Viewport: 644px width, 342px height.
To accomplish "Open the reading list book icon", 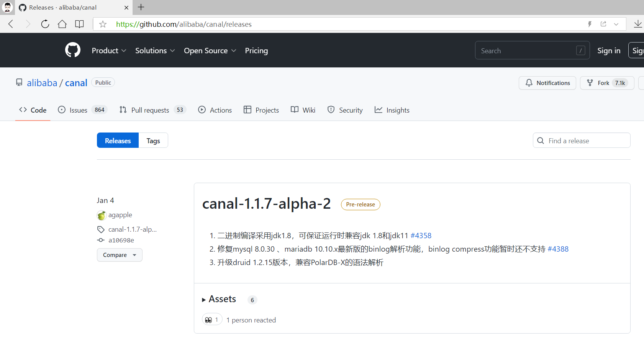I will click(79, 24).
